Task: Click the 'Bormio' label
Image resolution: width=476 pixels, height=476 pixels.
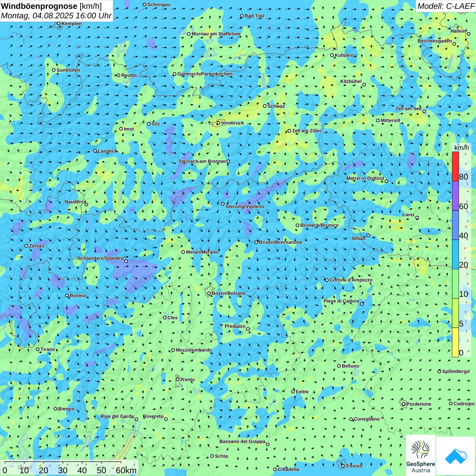Action: click(x=78, y=295)
